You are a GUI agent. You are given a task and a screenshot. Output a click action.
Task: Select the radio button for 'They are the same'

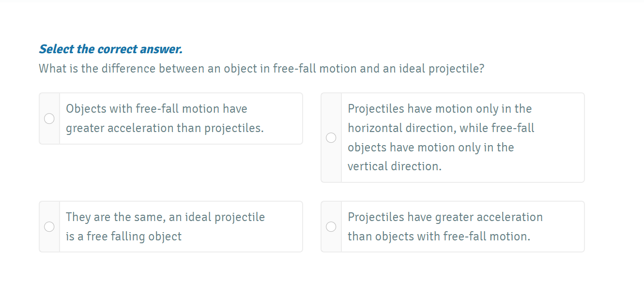[49, 226]
